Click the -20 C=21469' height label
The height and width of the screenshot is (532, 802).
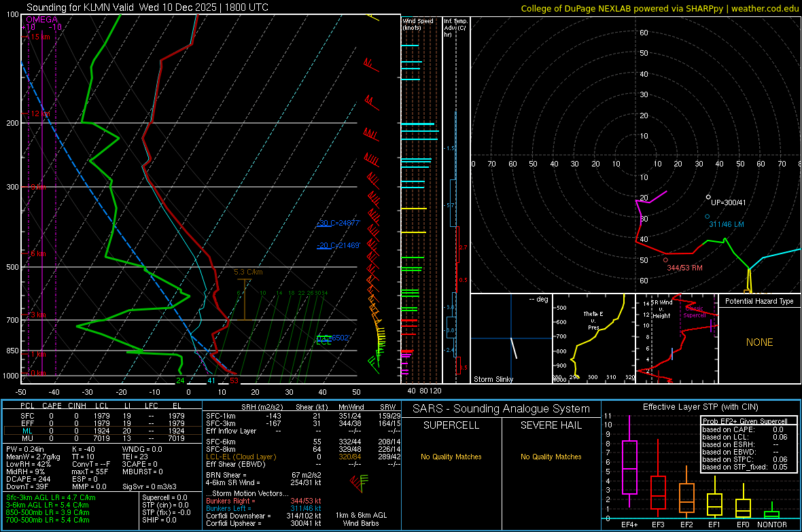coord(338,245)
